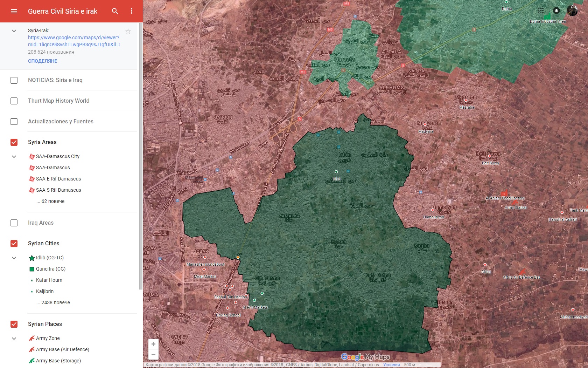Open the hamburger menu in the header
Viewport: 588px width, 368px height.
click(14, 11)
